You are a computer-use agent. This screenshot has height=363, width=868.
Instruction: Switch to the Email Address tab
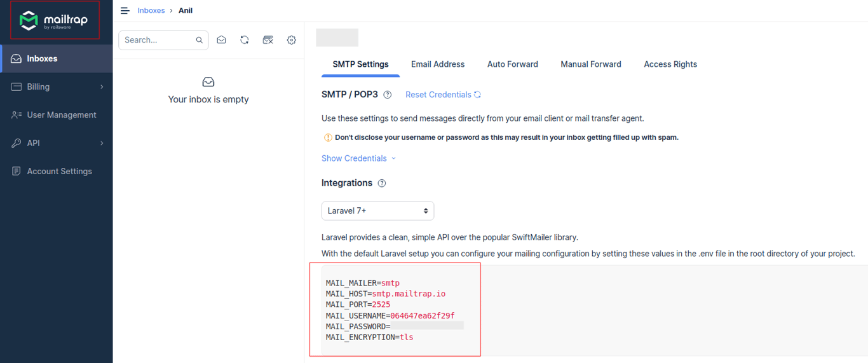pyautogui.click(x=438, y=64)
